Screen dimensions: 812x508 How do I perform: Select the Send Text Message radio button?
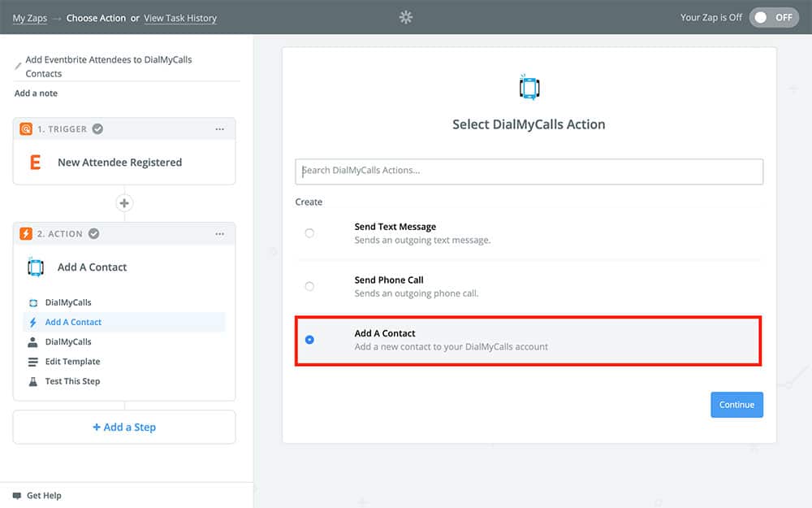coord(309,233)
